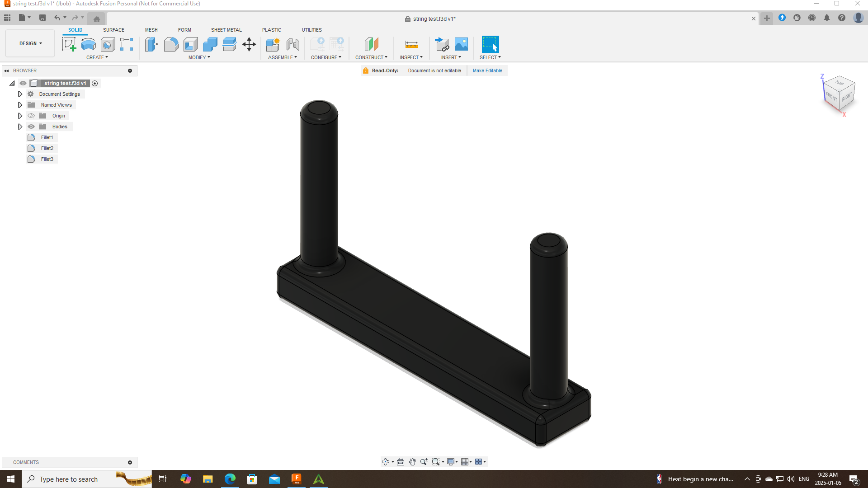Select the Hole tool icon
This screenshot has height=488, width=868.
[108, 44]
